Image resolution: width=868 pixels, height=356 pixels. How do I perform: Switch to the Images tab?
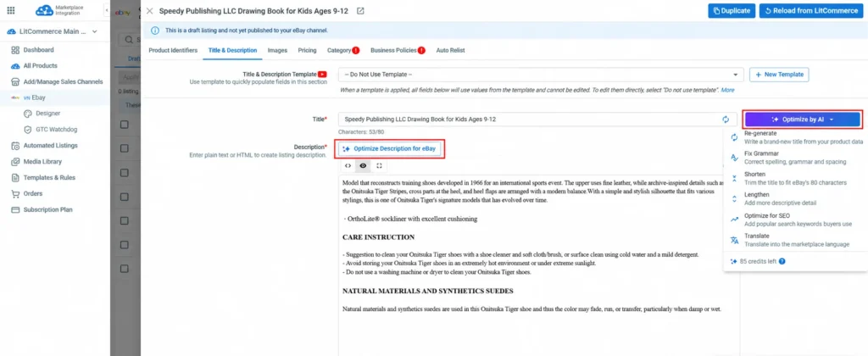[277, 50]
